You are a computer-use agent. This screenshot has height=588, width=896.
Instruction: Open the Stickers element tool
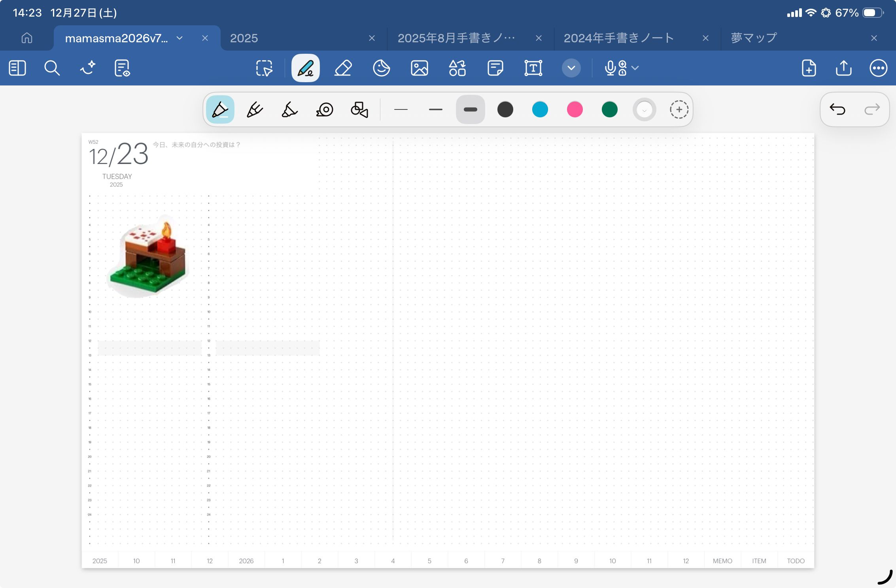point(381,68)
